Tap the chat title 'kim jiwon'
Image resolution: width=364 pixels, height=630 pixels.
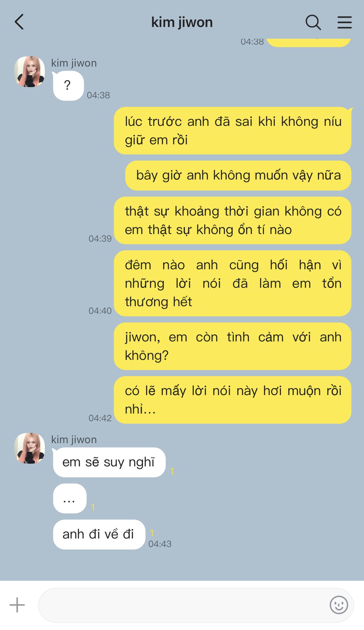coord(182,22)
